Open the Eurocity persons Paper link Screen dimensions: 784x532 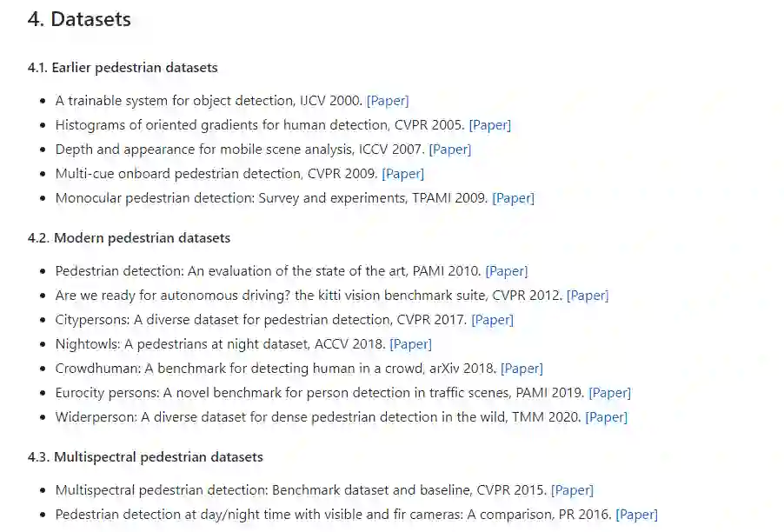610,393
